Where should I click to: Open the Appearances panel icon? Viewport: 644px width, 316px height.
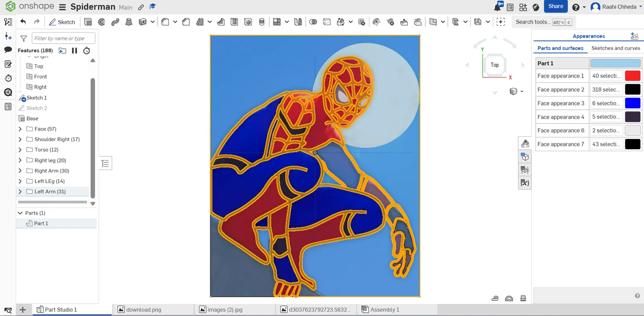(525, 143)
